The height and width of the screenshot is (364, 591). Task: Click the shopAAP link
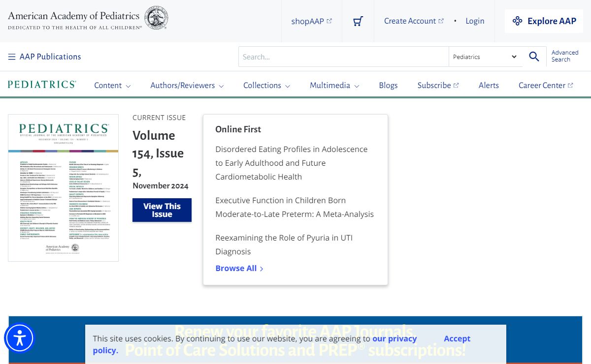coord(311,21)
